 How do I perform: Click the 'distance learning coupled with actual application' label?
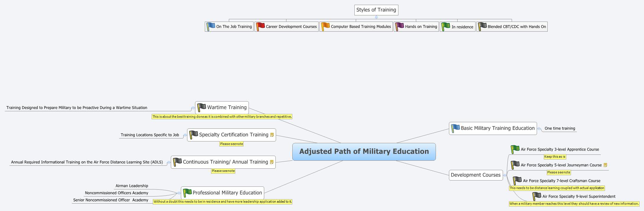(x=557, y=188)
